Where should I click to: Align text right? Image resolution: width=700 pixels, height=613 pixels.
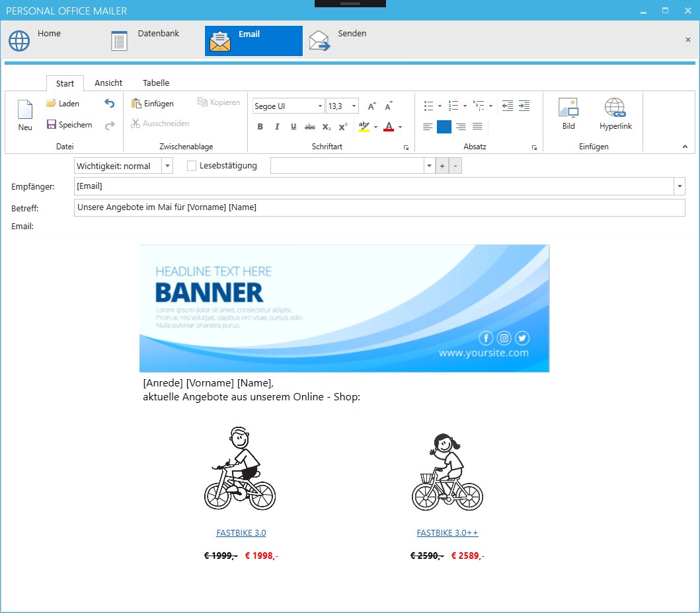click(x=461, y=127)
